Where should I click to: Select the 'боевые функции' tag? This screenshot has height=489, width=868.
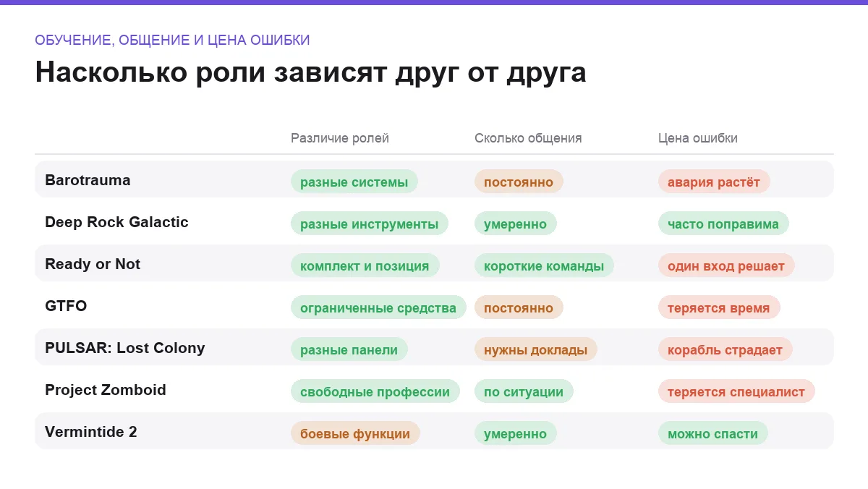[355, 433]
